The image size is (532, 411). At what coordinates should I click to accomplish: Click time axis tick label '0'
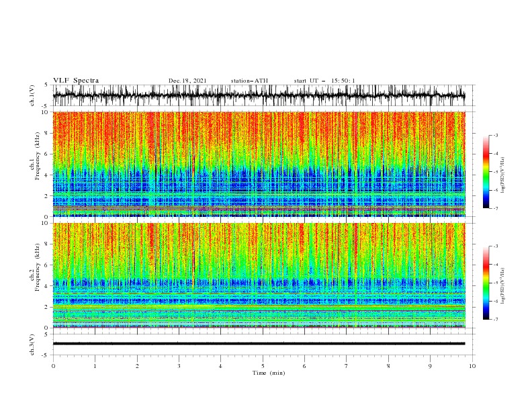tap(53, 366)
